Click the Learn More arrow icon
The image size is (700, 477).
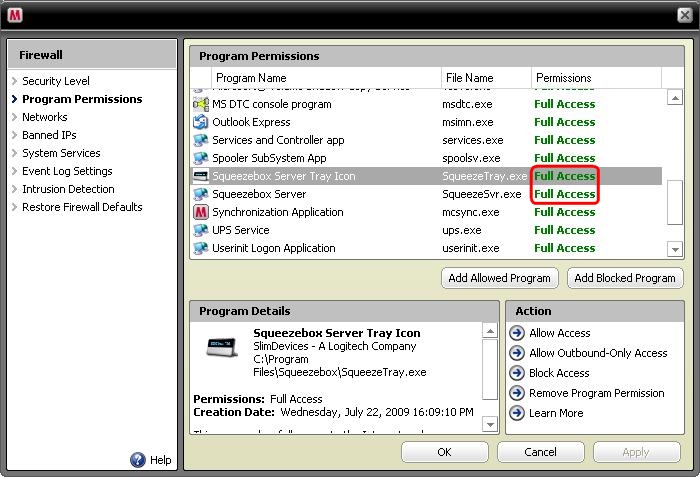click(517, 413)
